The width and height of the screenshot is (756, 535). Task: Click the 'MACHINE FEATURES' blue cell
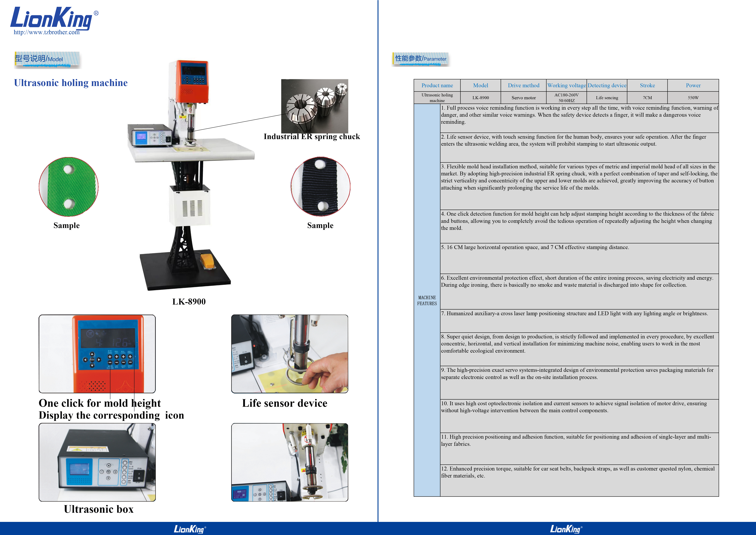pyautogui.click(x=427, y=300)
